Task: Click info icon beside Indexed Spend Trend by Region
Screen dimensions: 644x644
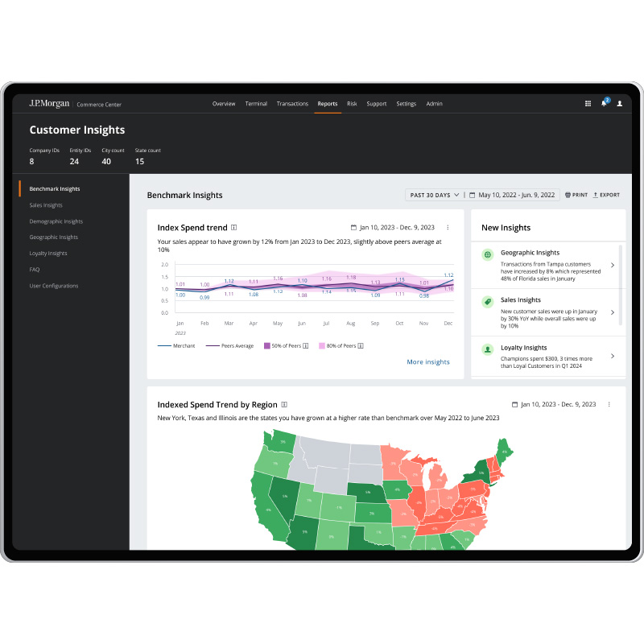Action: pos(284,405)
